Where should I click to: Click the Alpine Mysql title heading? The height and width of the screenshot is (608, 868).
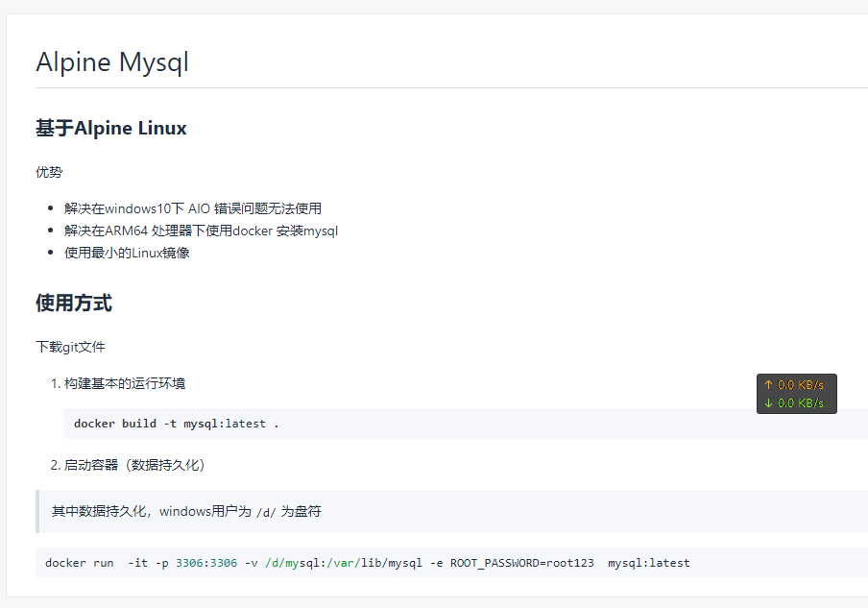pyautogui.click(x=112, y=62)
